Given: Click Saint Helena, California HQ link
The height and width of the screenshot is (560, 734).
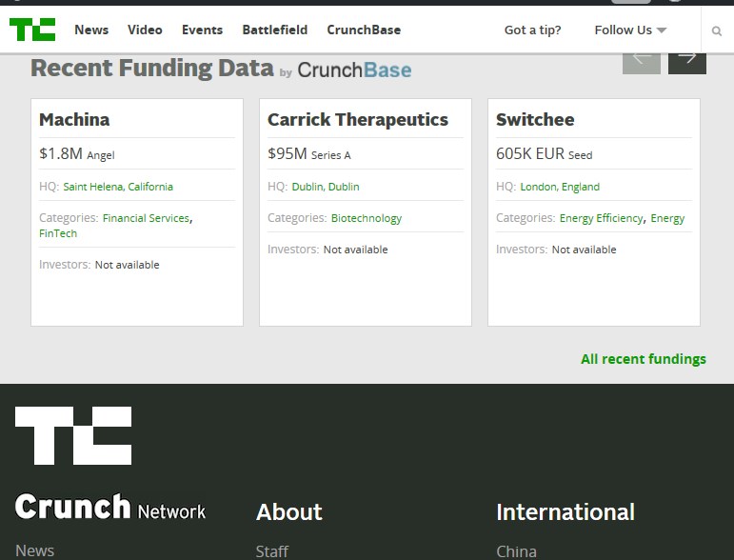Looking at the screenshot, I should pos(118,187).
